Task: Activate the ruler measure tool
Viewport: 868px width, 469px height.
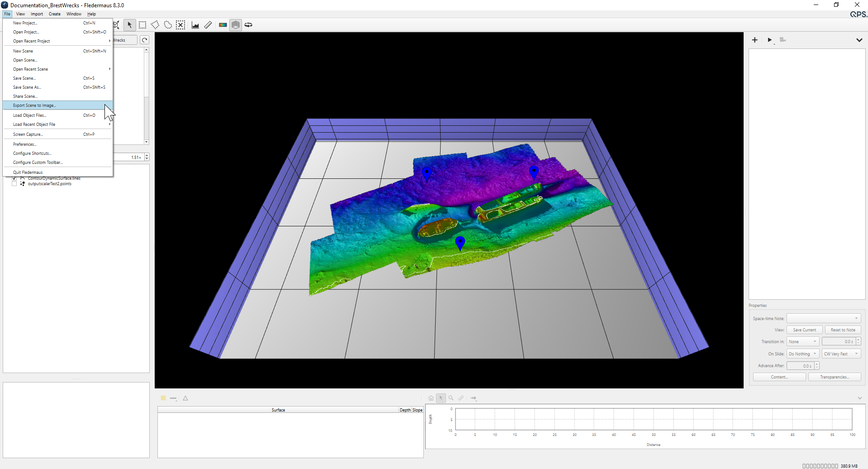Action: [208, 25]
